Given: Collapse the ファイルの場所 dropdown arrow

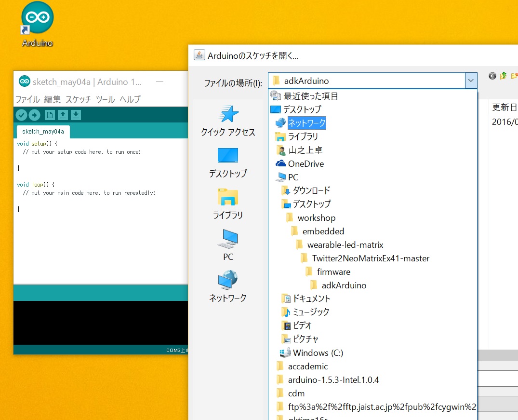Looking at the screenshot, I should coord(470,81).
